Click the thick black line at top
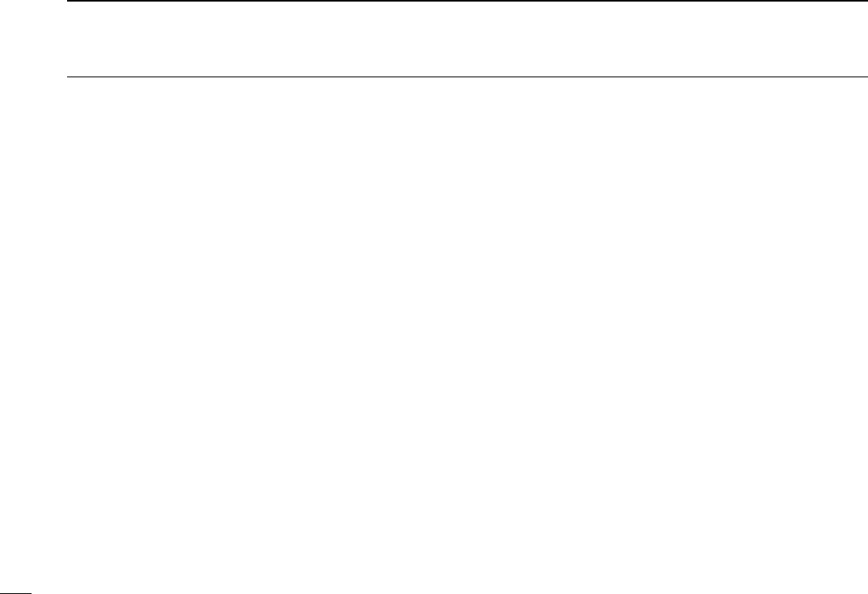This screenshot has width=868, height=594. (467, 1)
